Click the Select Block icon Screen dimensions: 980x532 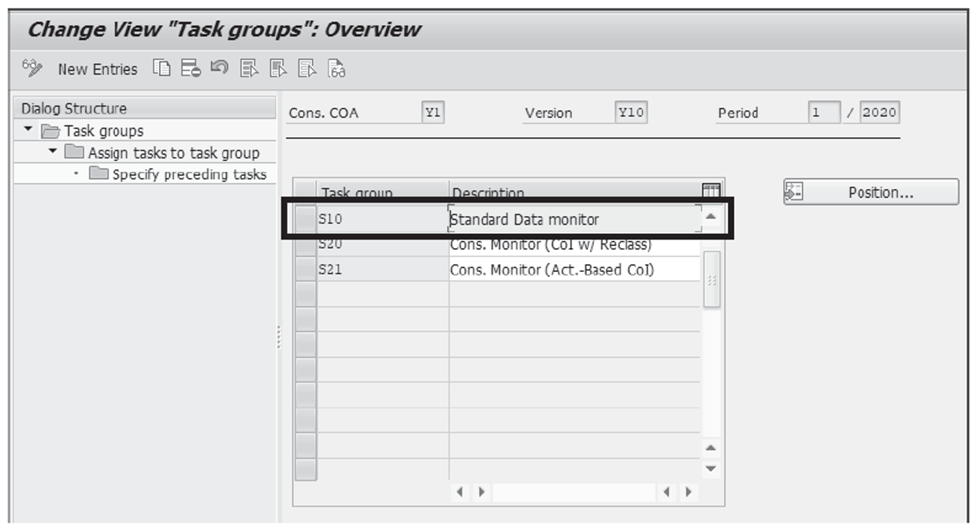277,69
